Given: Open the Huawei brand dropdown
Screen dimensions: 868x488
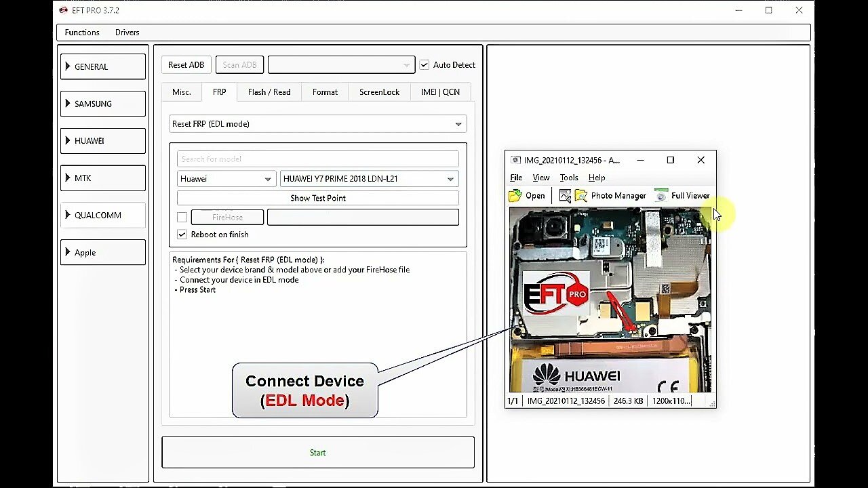Looking at the screenshot, I should (226, 179).
